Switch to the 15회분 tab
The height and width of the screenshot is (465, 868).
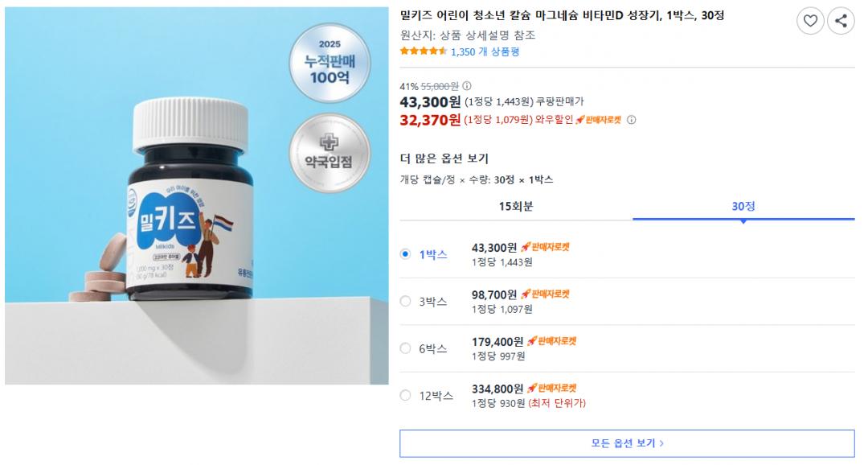pyautogui.click(x=516, y=206)
